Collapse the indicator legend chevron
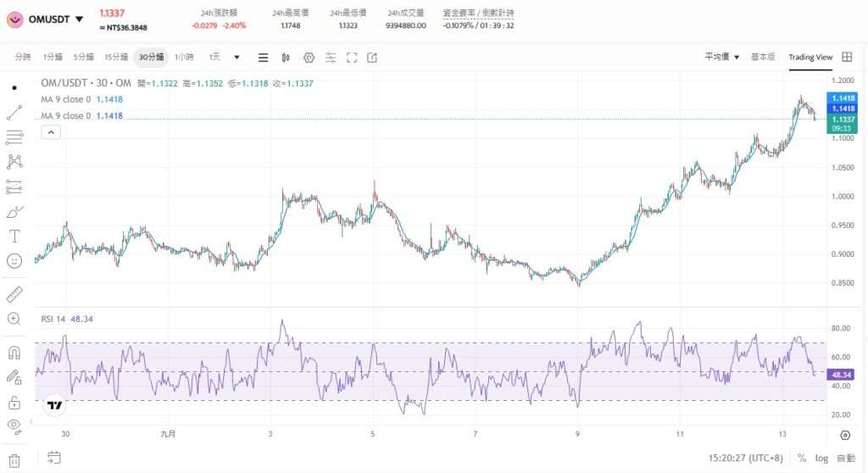This screenshot has width=868, height=473. tap(50, 131)
